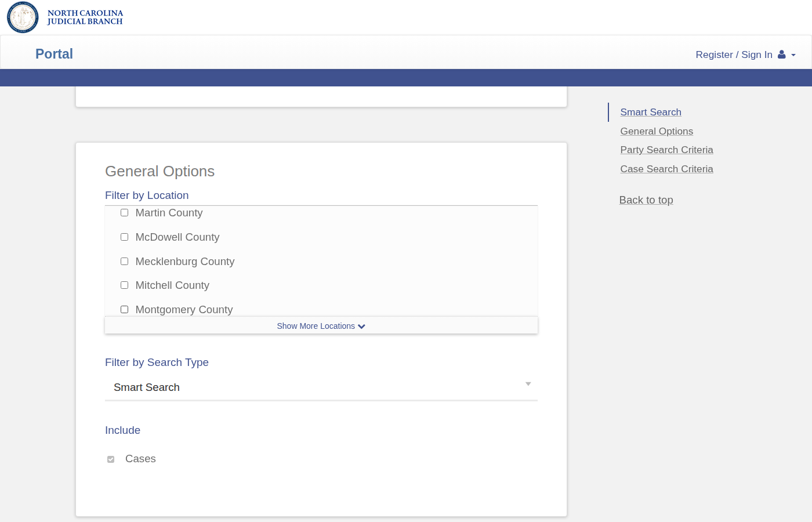Click the North Carolina Judicial Branch seal logo
Viewport: 812px width, 522px height.
coord(23,17)
